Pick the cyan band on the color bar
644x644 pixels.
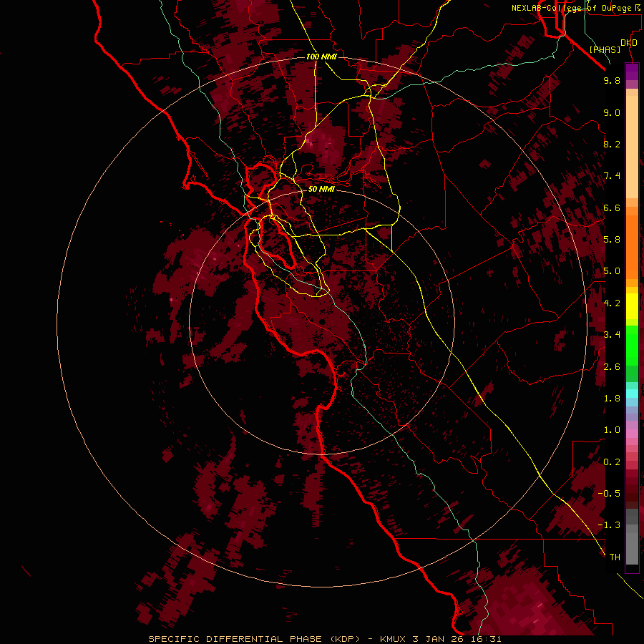click(632, 394)
